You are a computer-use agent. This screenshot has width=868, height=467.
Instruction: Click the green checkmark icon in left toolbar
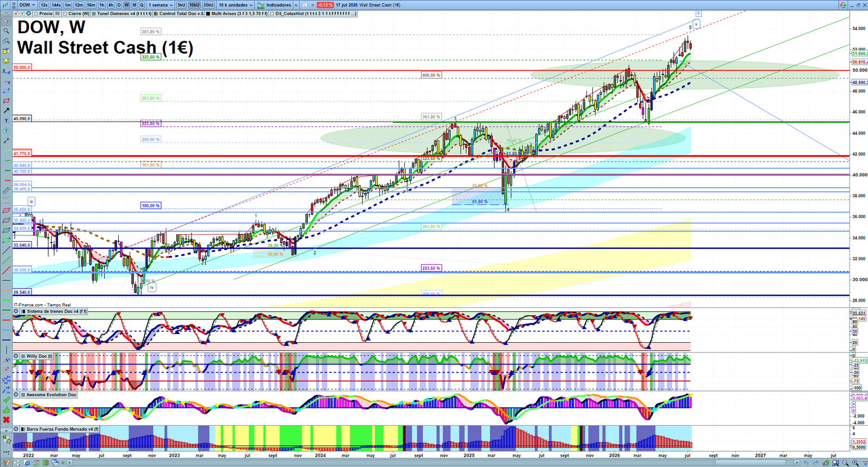(x=6, y=400)
